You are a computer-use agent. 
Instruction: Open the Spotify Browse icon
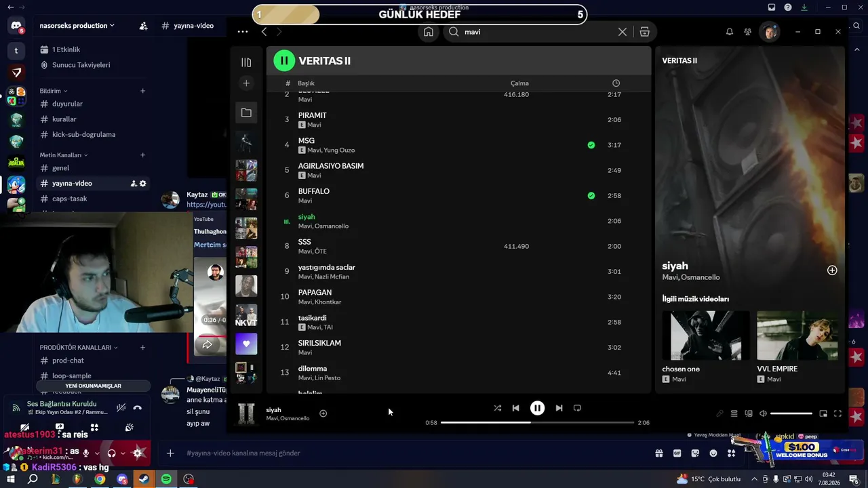point(644,32)
